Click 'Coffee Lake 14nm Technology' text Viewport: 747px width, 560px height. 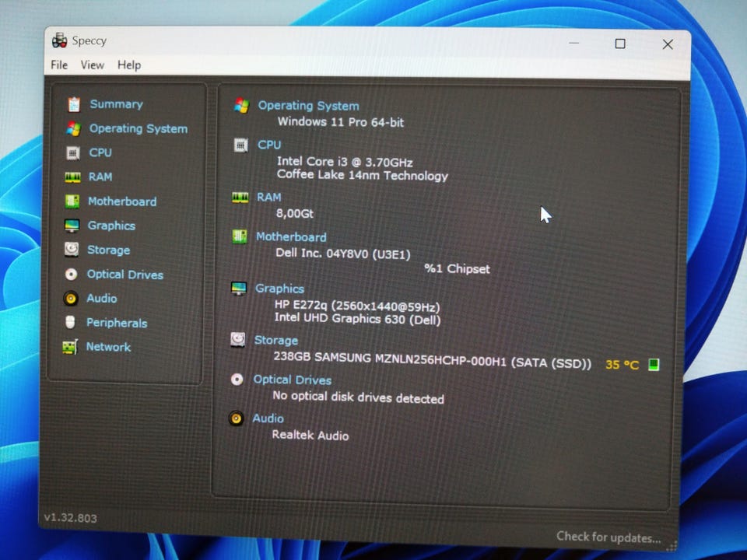pos(363,175)
